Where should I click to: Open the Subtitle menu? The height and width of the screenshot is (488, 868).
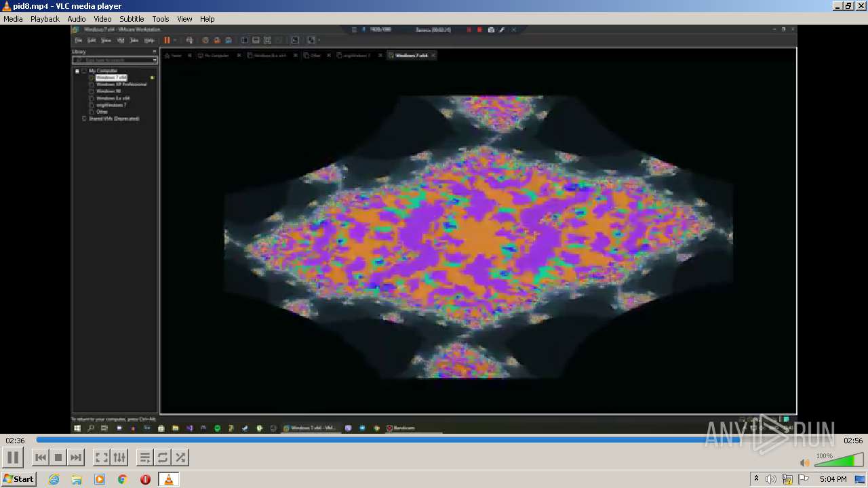pos(132,19)
